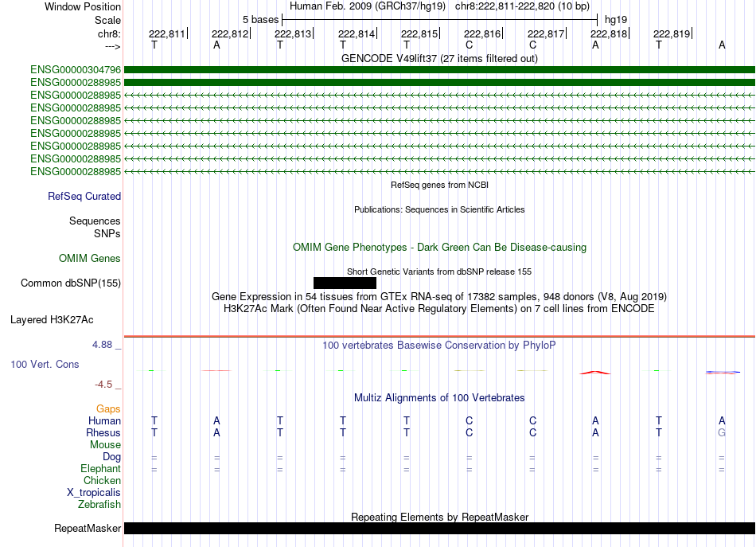The image size is (756, 547).
Task: Select the Zebrafish alignment row label
Action: coord(99,505)
